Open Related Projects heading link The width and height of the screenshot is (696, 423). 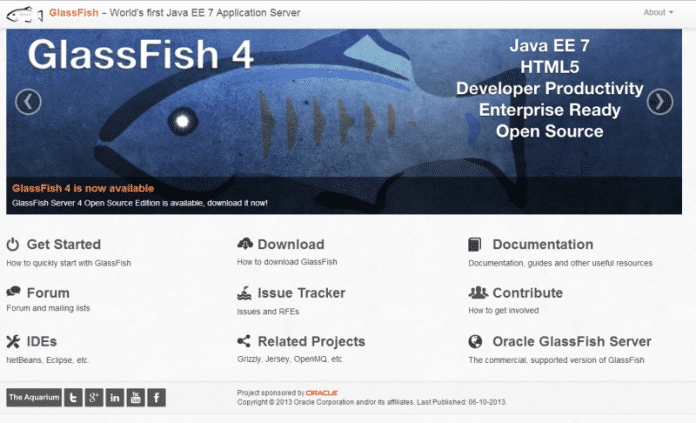click(x=311, y=342)
